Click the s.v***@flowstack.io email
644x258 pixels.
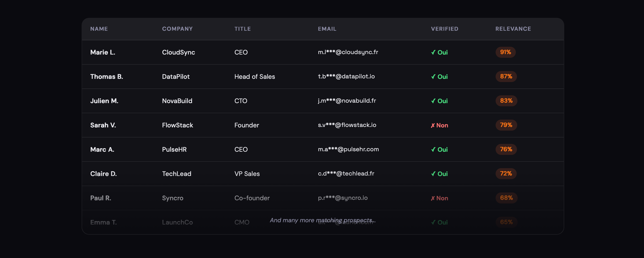point(347,125)
